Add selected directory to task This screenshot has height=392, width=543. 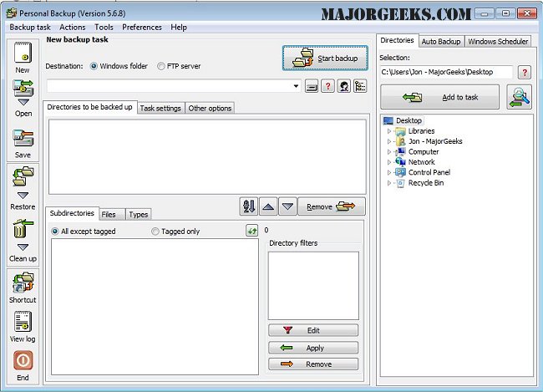click(x=439, y=97)
